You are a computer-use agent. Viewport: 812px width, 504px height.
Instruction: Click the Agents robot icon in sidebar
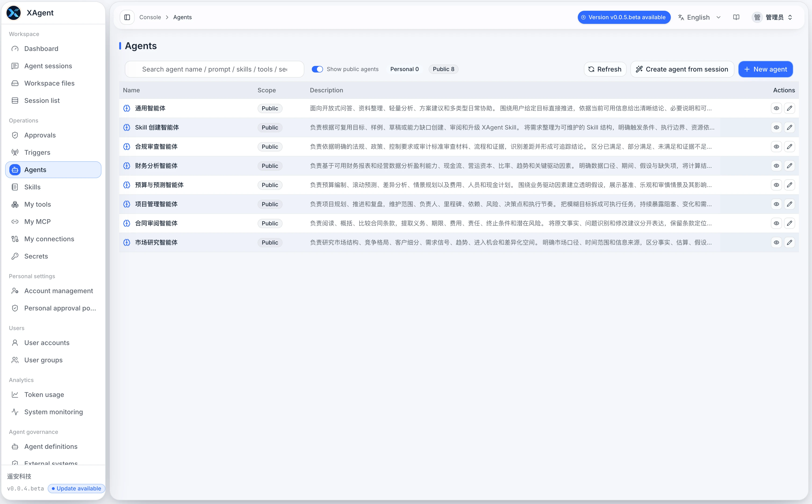pos(15,170)
